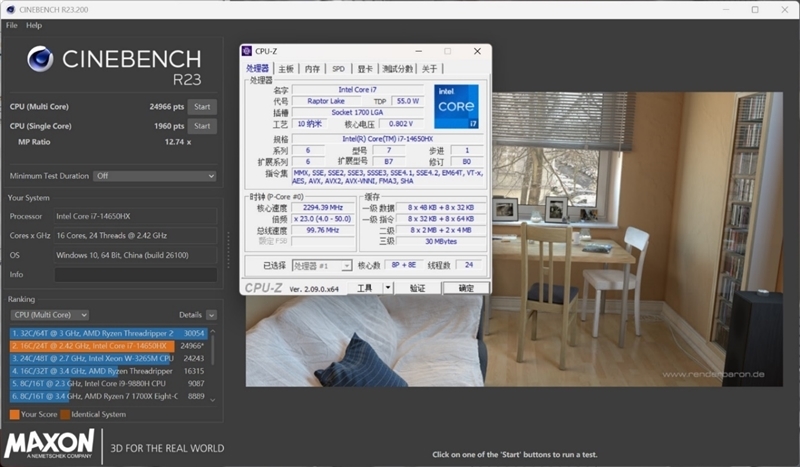The image size is (800, 467).
Task: Switch to the 主板 tab in CPU-Z
Action: [286, 69]
